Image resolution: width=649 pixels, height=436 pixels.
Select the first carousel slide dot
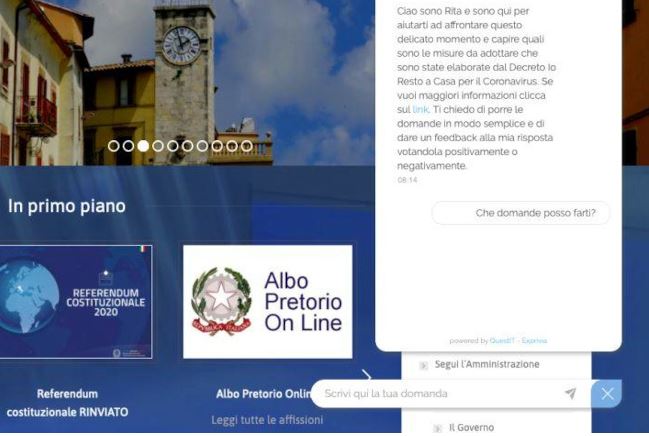click(113, 146)
